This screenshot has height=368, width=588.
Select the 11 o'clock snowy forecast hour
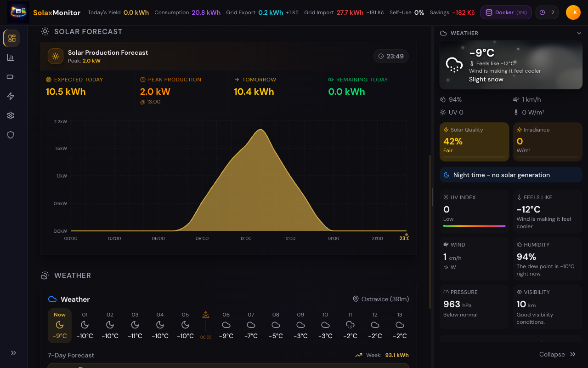350,325
